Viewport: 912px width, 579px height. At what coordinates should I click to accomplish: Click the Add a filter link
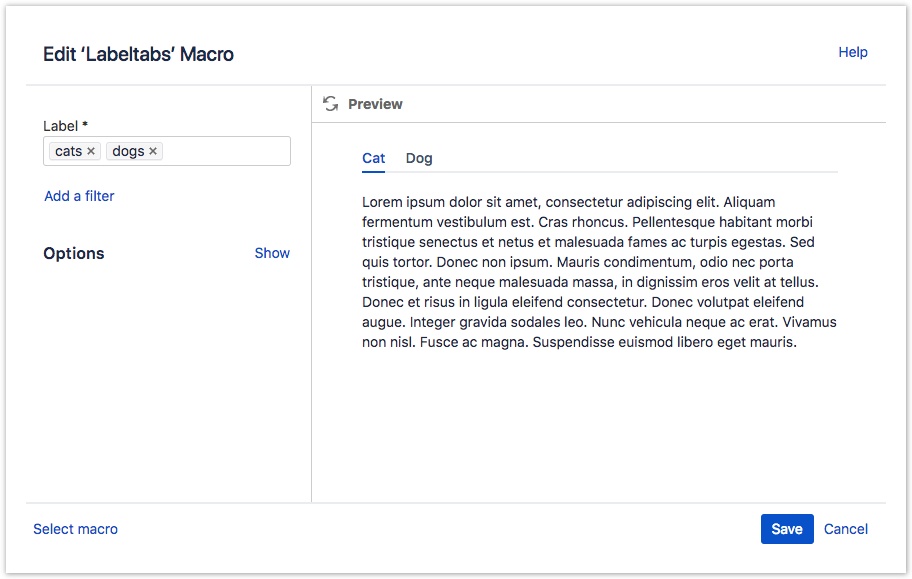click(79, 196)
